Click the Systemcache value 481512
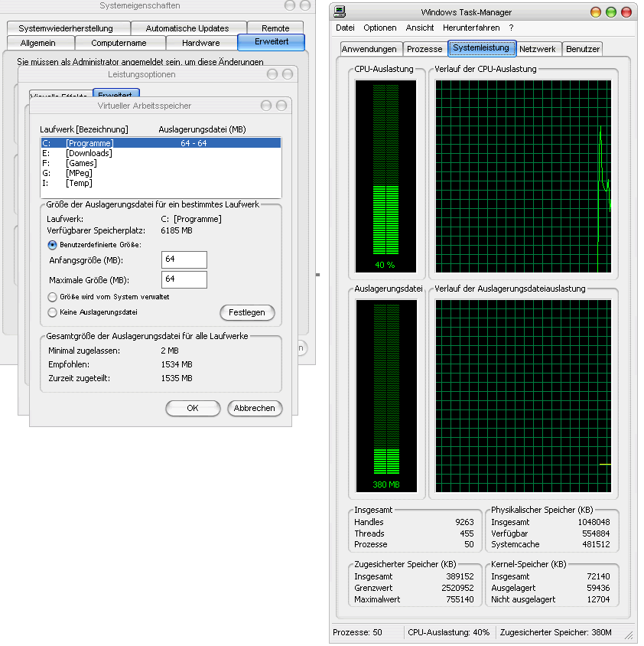The width and height of the screenshot is (644, 646). click(x=596, y=544)
